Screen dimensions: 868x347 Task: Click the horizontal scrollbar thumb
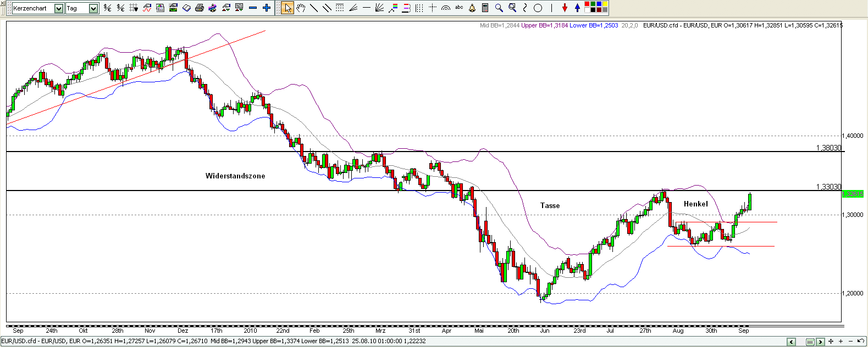coord(810,342)
